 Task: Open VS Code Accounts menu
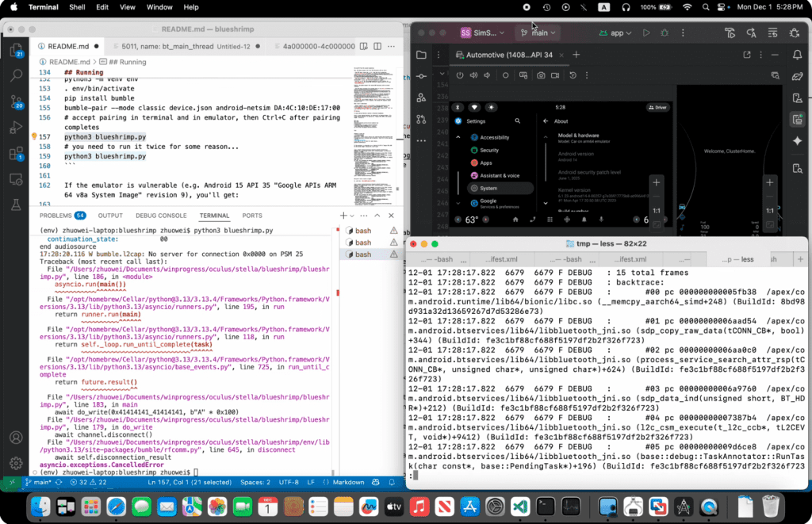[x=17, y=438]
